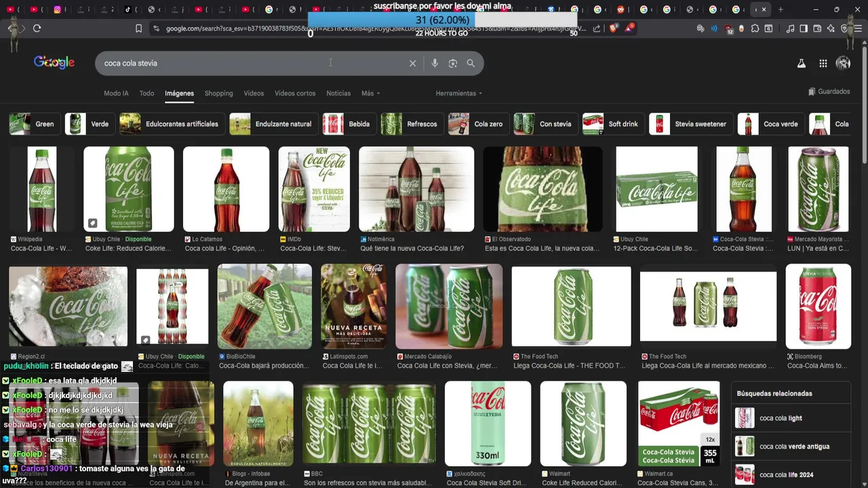Open the Vídeos cortos tab
The image size is (868, 488).
(295, 94)
